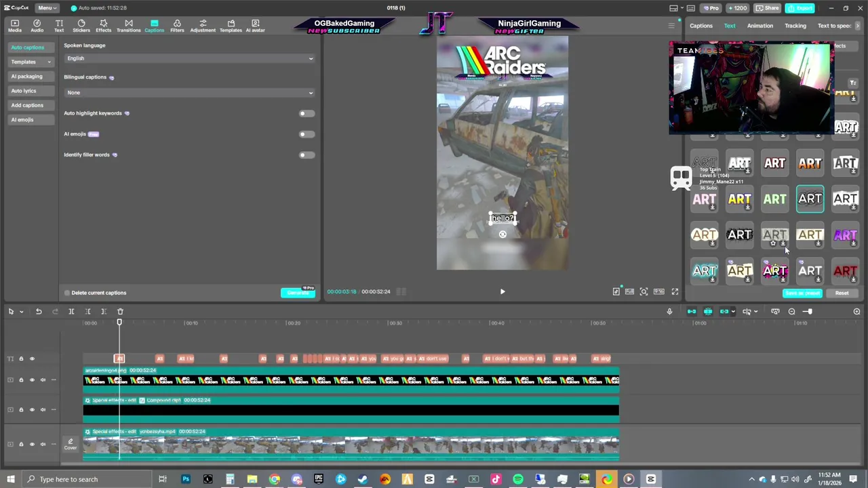Toggle visibility eye on the arcraiders logo track
The image size is (868, 488).
(31, 380)
